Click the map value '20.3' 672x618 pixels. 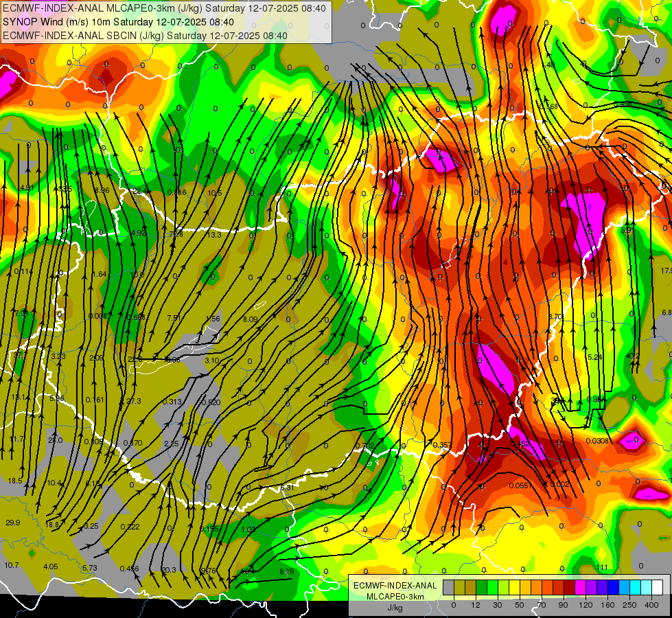pos(169,570)
